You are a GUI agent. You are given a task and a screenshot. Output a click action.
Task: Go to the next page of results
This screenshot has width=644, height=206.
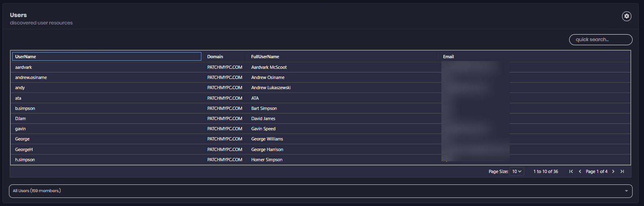[613, 171]
